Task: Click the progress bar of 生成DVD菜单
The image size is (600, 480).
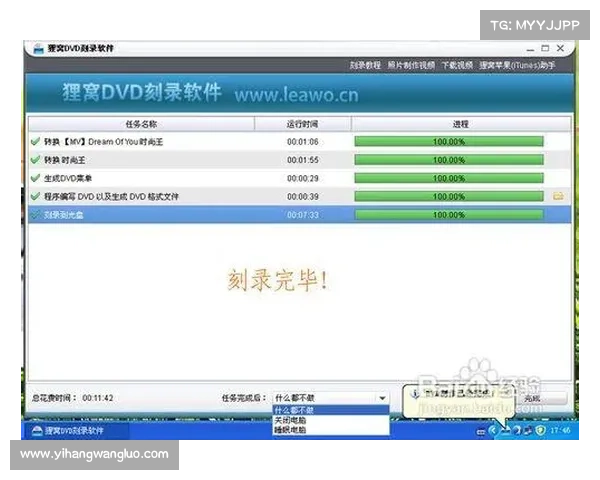Action: coord(449,178)
